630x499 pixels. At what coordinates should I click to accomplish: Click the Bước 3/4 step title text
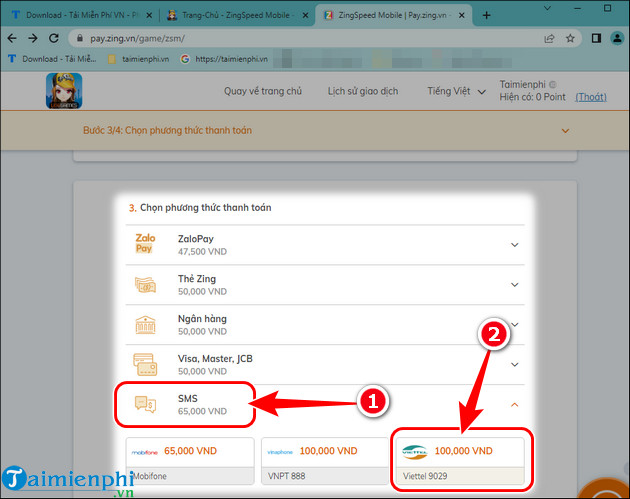(167, 130)
